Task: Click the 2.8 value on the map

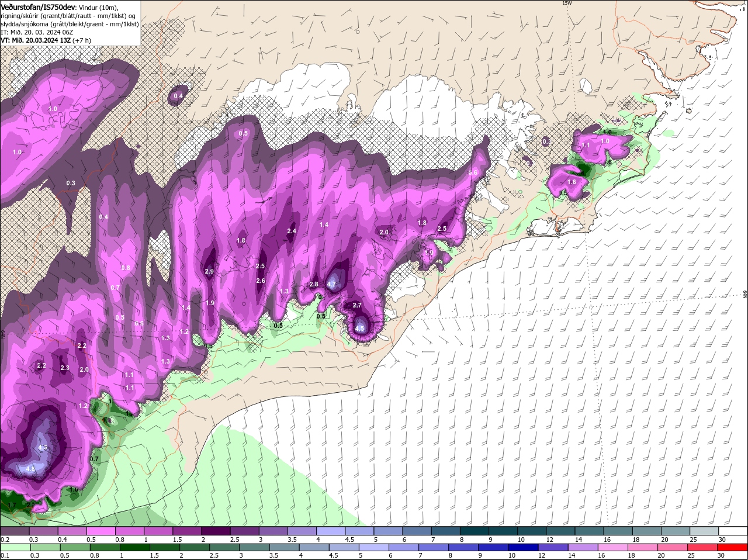Action: click(x=313, y=284)
